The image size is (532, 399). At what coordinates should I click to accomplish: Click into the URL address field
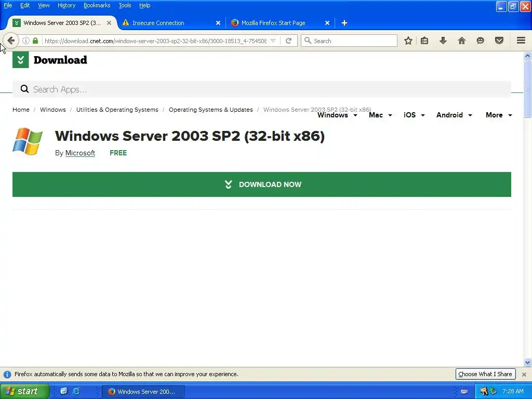[x=155, y=41]
